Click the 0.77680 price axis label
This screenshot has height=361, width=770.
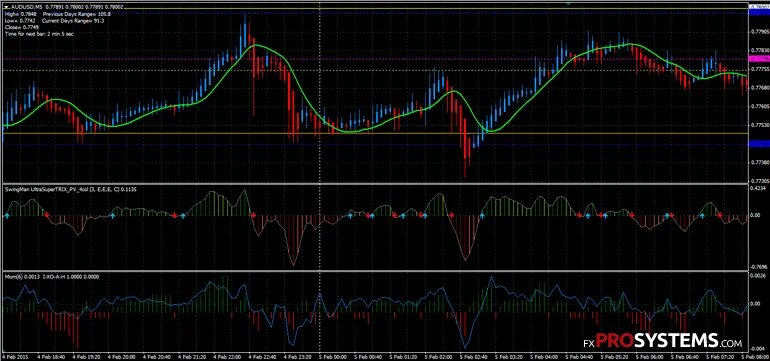point(760,87)
